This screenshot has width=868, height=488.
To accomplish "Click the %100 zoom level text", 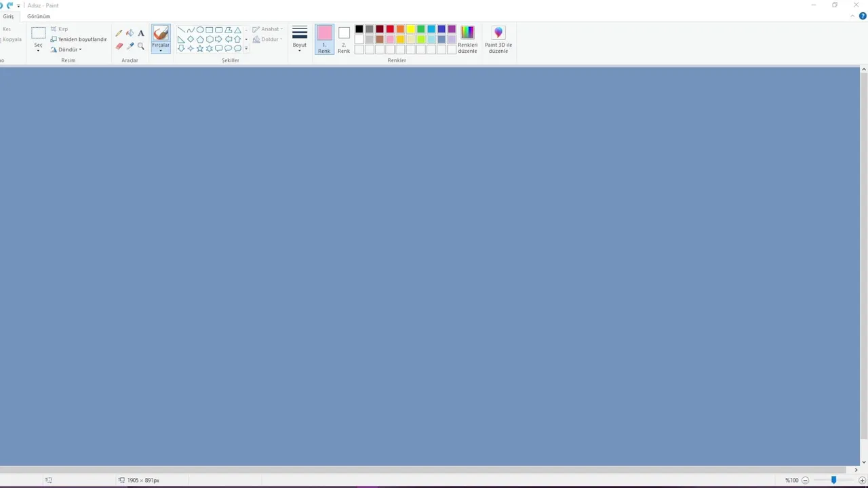I will point(791,480).
